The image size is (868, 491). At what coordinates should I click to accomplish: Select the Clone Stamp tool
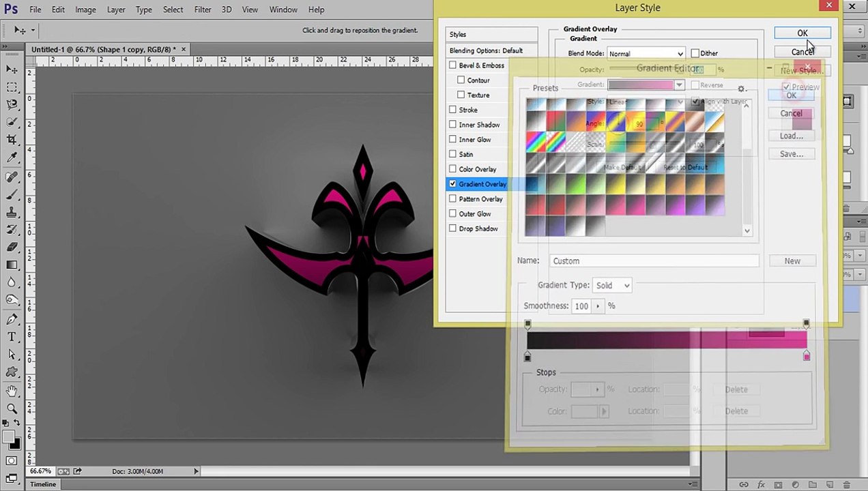12,212
